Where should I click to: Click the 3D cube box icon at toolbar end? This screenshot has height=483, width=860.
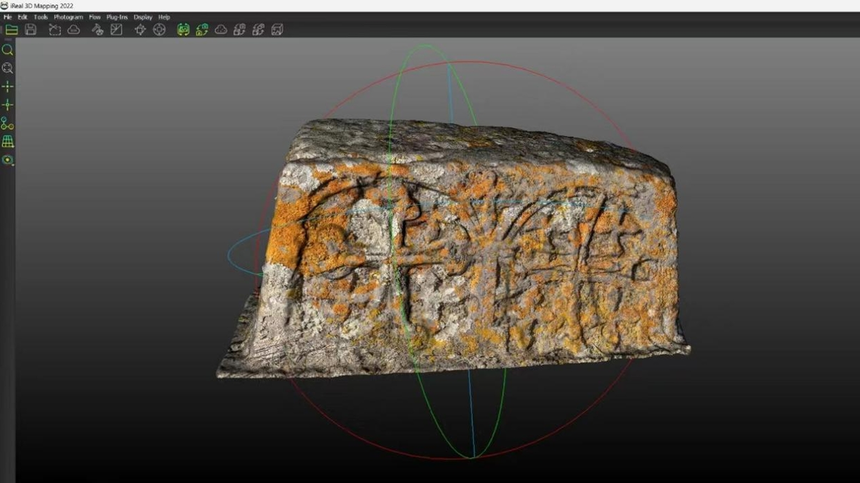277,30
